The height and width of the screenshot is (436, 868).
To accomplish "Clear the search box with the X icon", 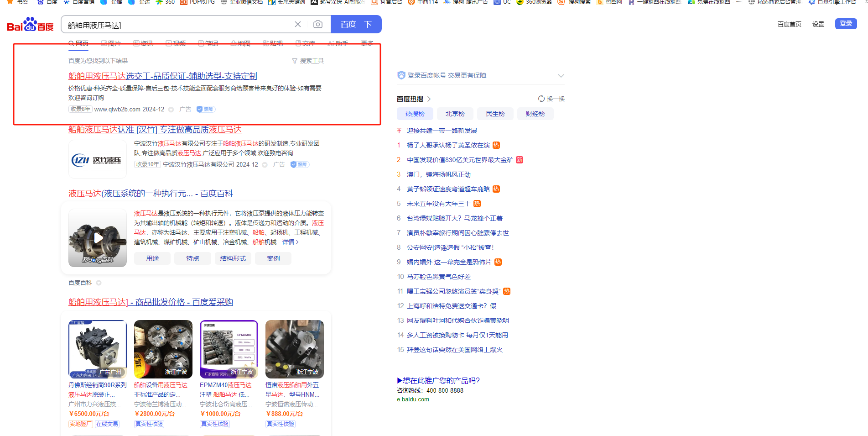I will [298, 24].
